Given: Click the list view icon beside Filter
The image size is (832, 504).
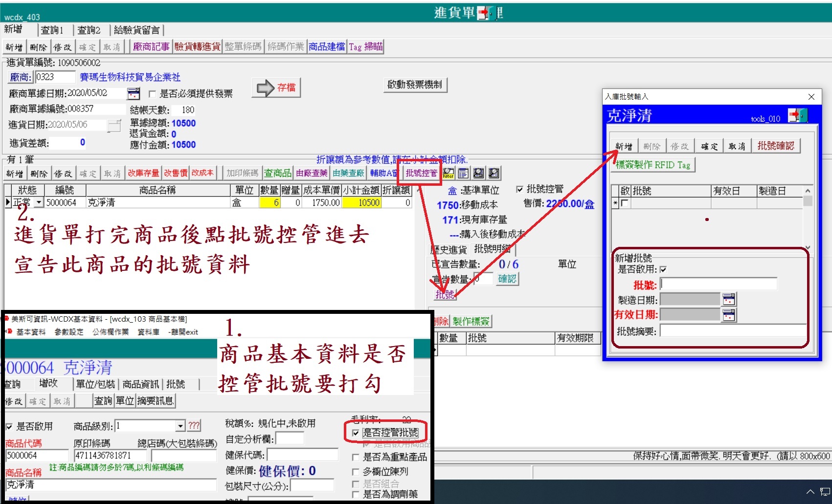Looking at the screenshot, I should point(463,173).
